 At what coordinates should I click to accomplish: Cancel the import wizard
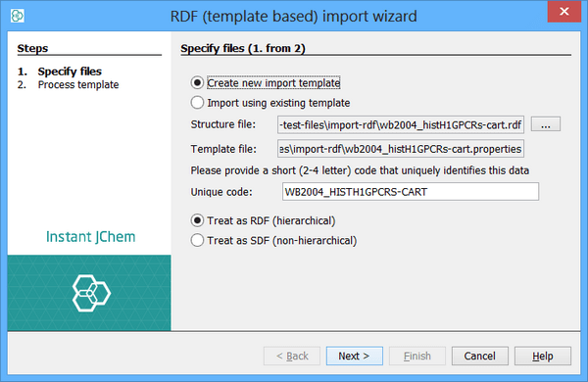click(x=480, y=356)
